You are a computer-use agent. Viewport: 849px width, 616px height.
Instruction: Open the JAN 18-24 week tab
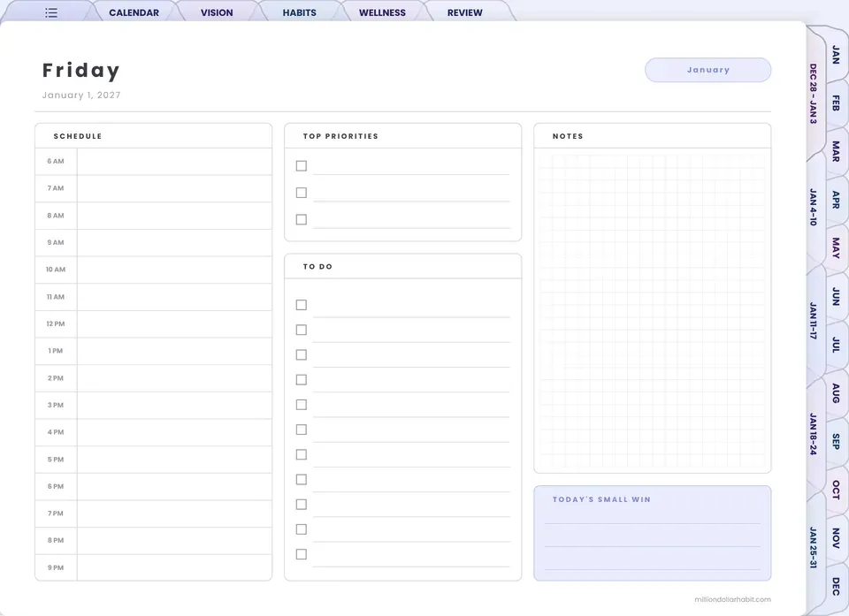(x=814, y=434)
